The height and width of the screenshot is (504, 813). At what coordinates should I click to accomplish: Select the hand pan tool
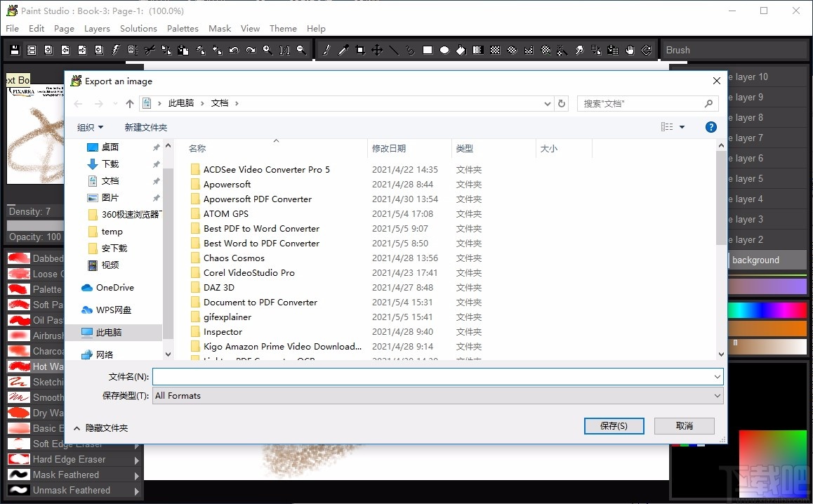630,51
